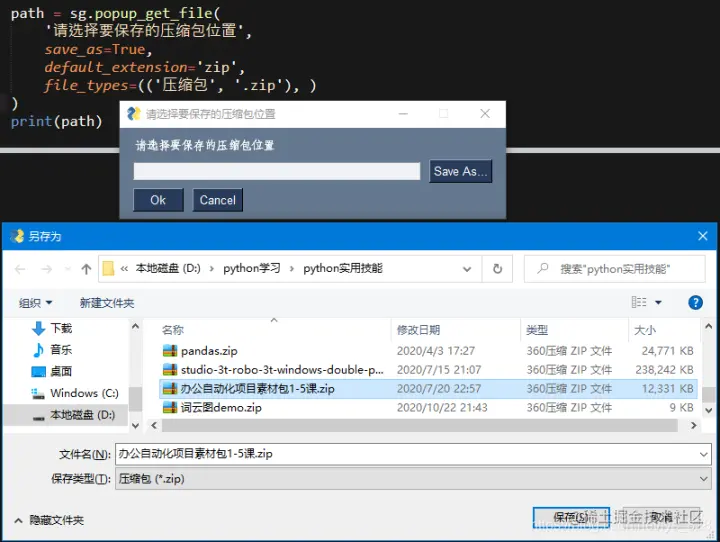Open the 组织 menu
Image resolution: width=720 pixels, height=542 pixels.
click(x=35, y=303)
